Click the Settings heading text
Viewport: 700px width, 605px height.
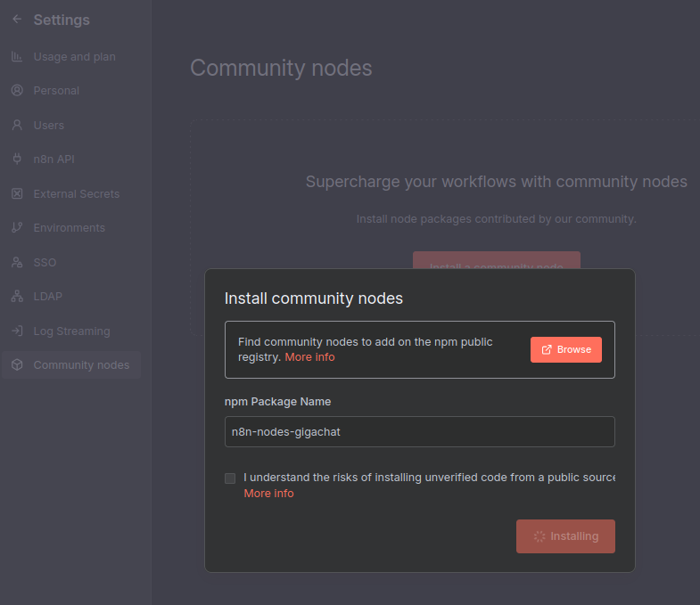(62, 20)
